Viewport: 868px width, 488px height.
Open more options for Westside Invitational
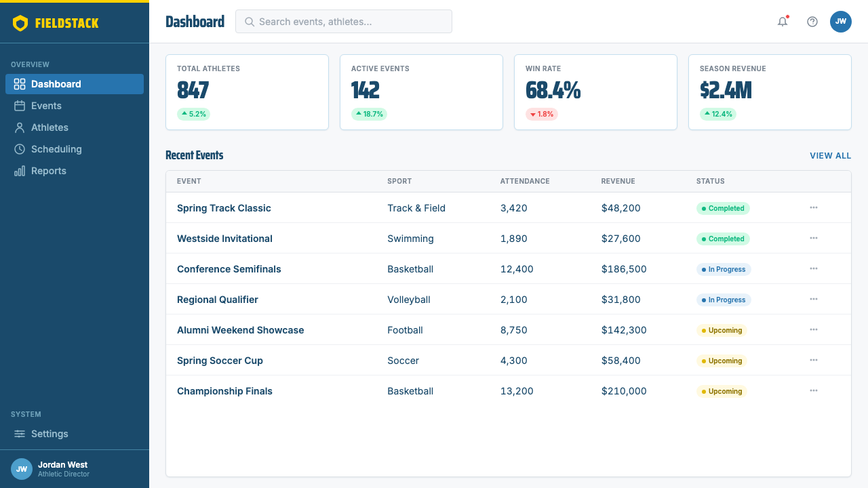814,238
